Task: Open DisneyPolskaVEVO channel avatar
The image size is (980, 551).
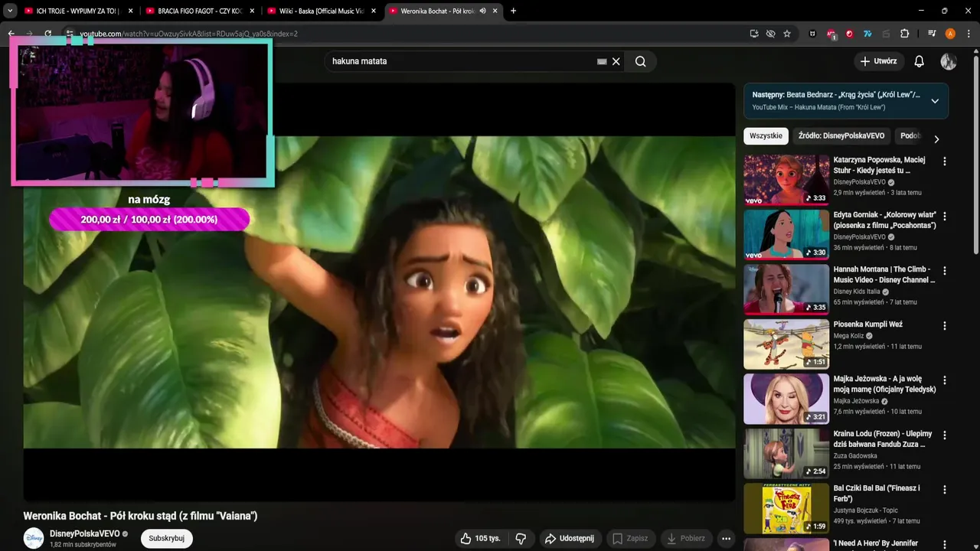Action: (34, 539)
